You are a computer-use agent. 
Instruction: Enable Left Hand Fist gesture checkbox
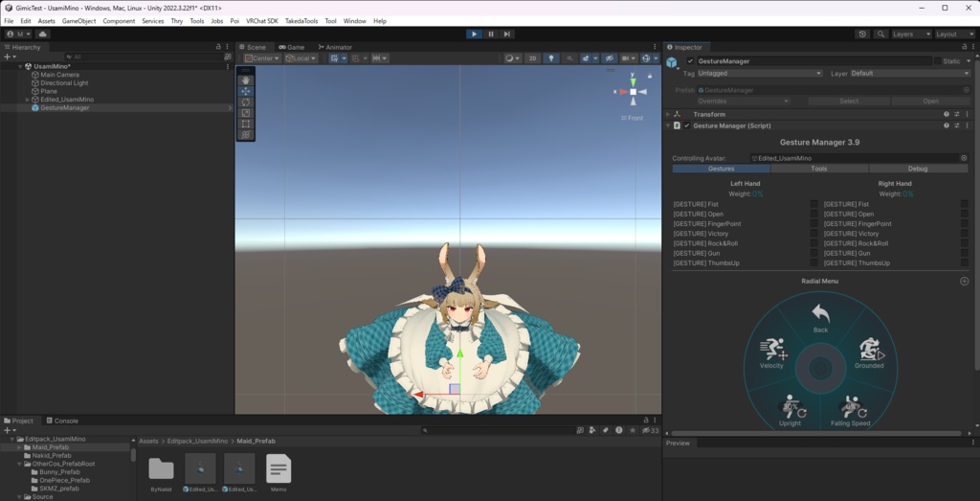pos(813,204)
